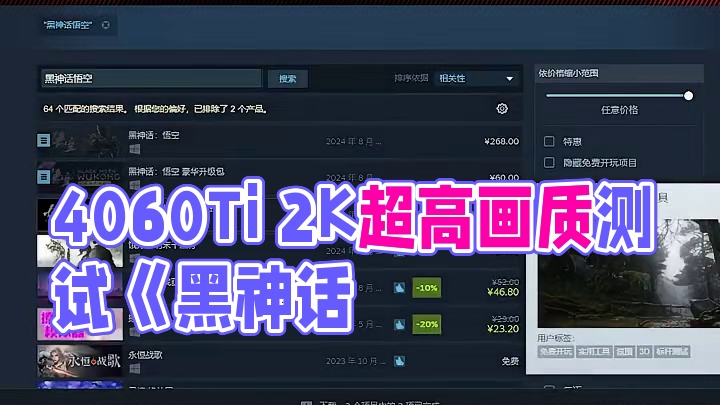720x405 pixels.
Task: Click the 任意价格 price label
Action: [x=619, y=110]
